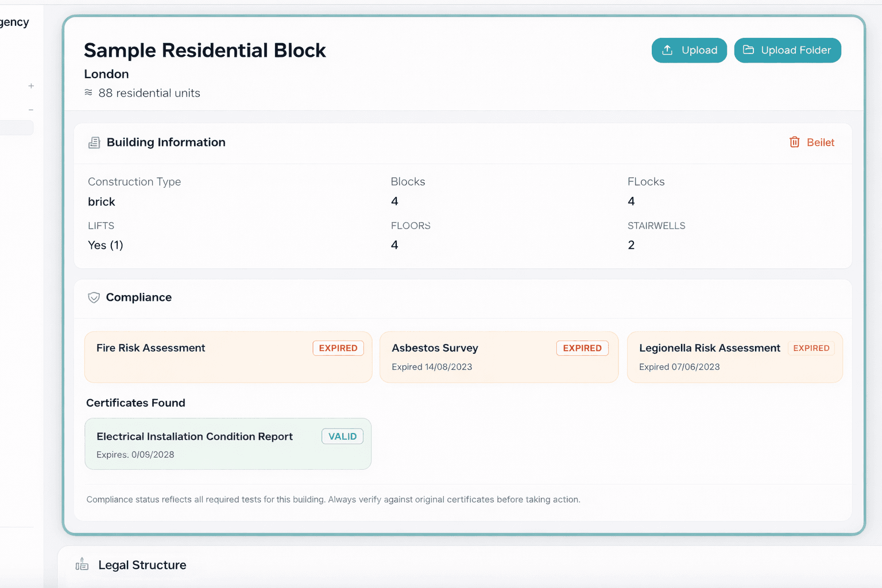Click the Building Information document icon
882x588 pixels.
(94, 142)
